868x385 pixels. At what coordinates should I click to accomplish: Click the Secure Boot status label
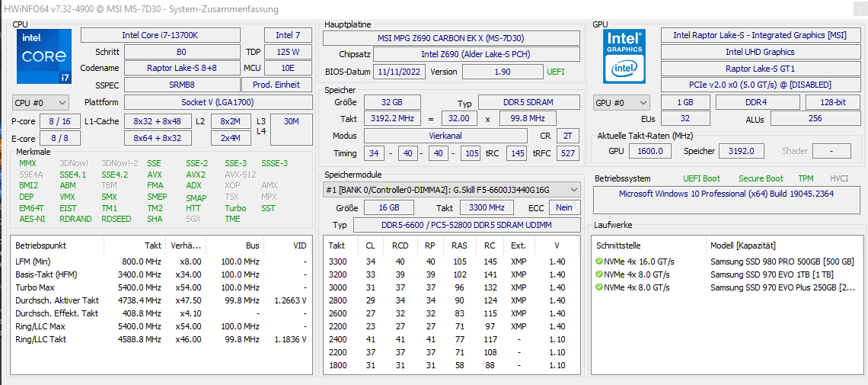[x=761, y=178]
